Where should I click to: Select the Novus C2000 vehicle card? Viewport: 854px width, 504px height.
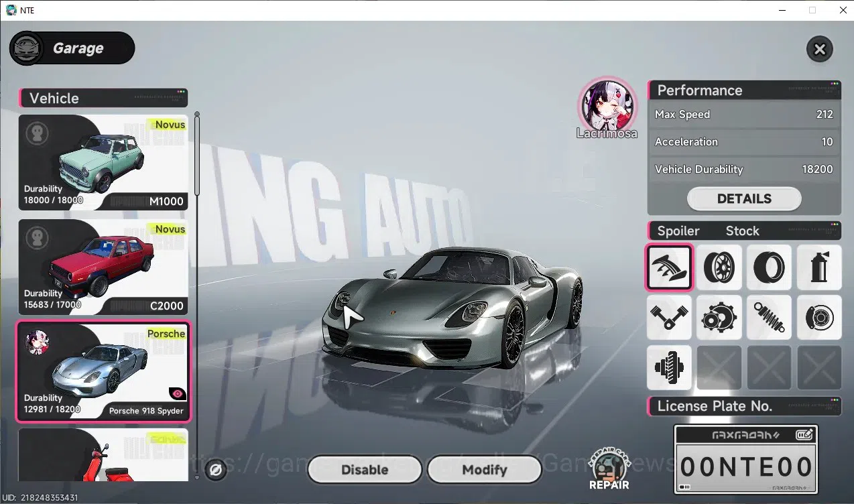103,267
